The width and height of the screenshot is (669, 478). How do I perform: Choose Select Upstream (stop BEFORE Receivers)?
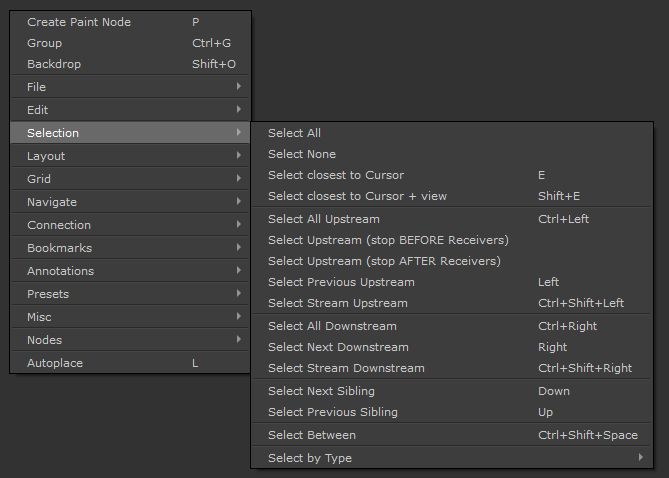(x=388, y=240)
